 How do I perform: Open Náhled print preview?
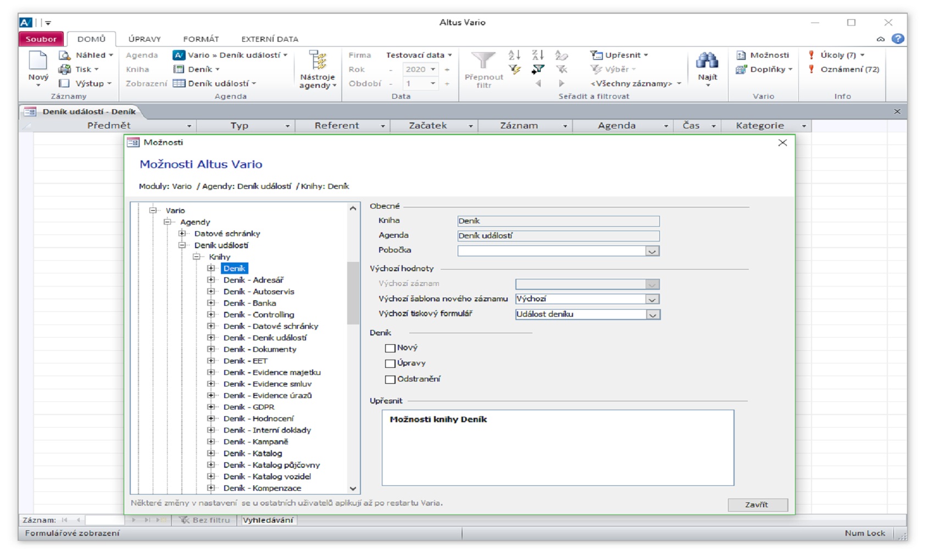coord(85,55)
